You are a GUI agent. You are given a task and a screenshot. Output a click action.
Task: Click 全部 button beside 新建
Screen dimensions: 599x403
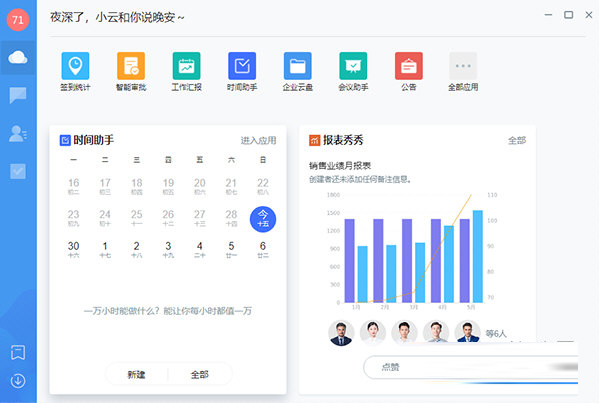(199, 374)
